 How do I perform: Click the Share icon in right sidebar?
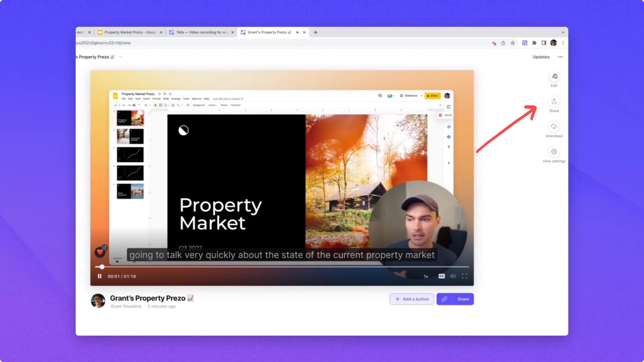[x=554, y=102]
